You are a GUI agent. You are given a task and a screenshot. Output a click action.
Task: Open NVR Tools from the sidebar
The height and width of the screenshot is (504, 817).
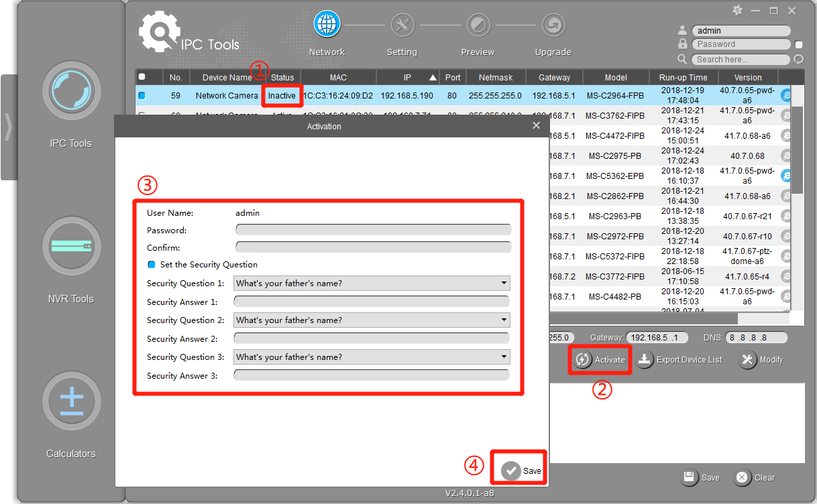[x=71, y=246]
